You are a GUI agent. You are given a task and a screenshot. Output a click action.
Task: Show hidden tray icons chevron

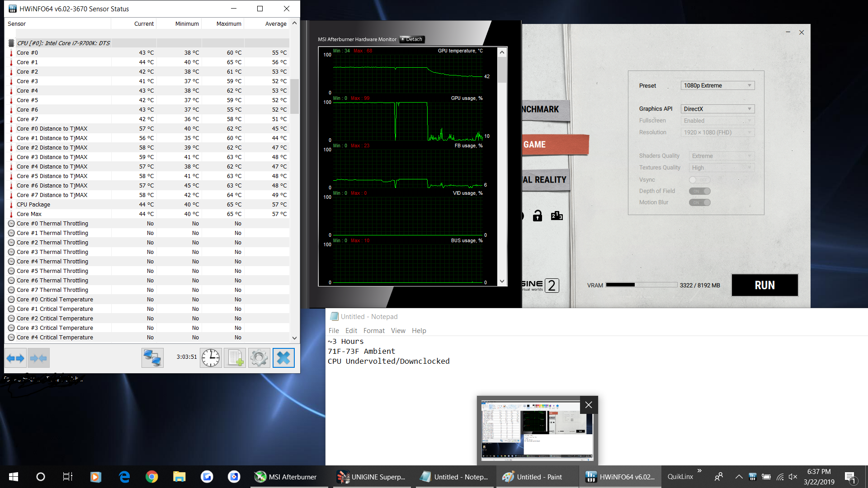[x=739, y=477]
